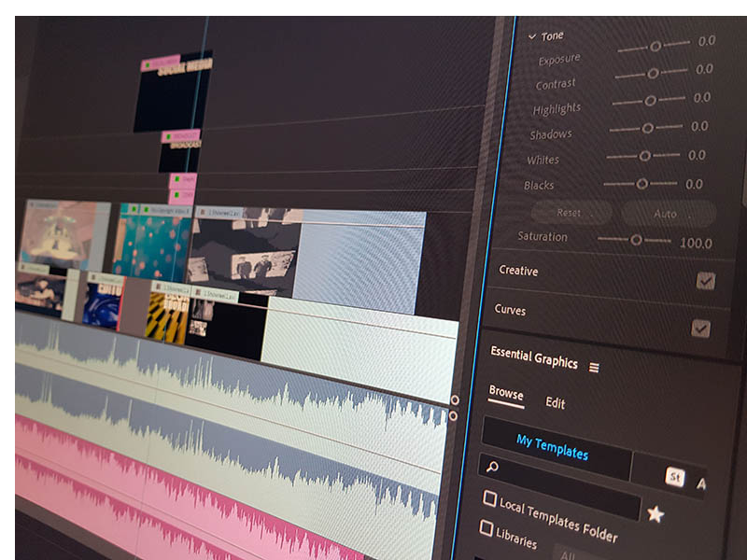Select the black-and-white photo collage clip

tap(244, 252)
